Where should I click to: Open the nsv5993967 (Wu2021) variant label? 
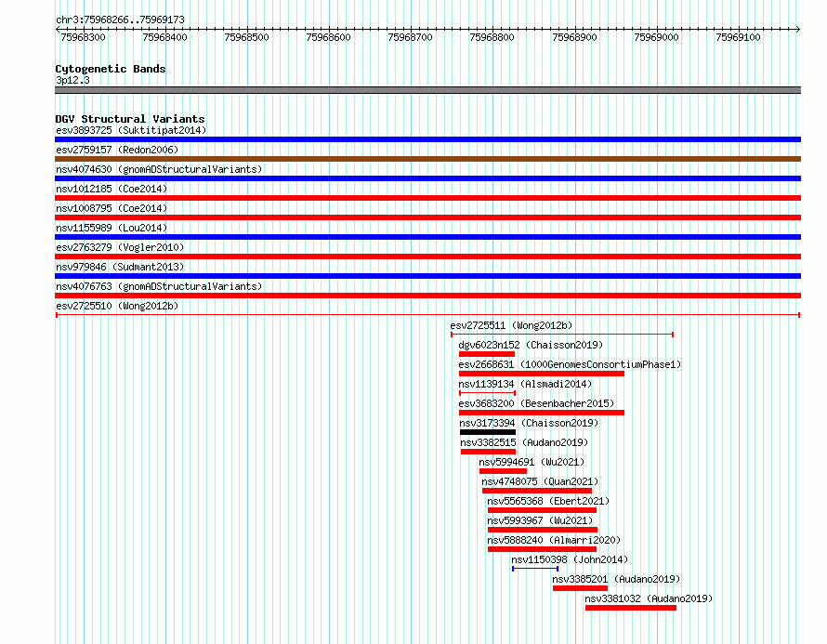click(x=540, y=520)
